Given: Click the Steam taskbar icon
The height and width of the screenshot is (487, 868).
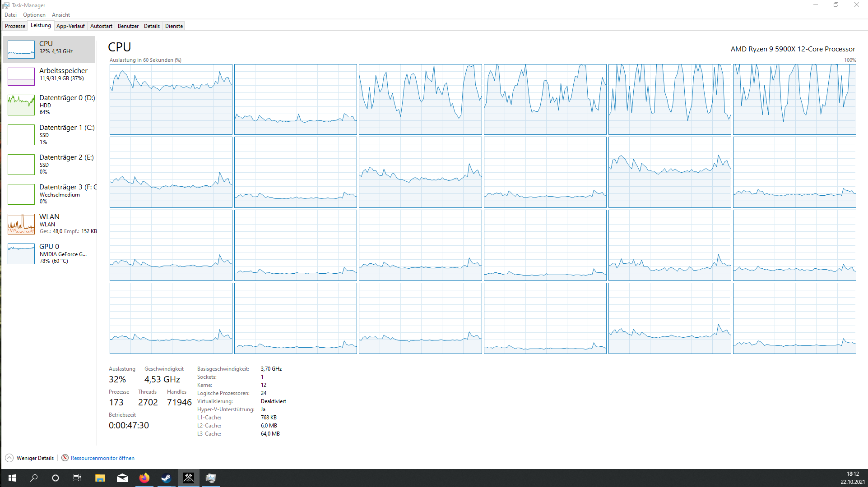Looking at the screenshot, I should [x=166, y=478].
